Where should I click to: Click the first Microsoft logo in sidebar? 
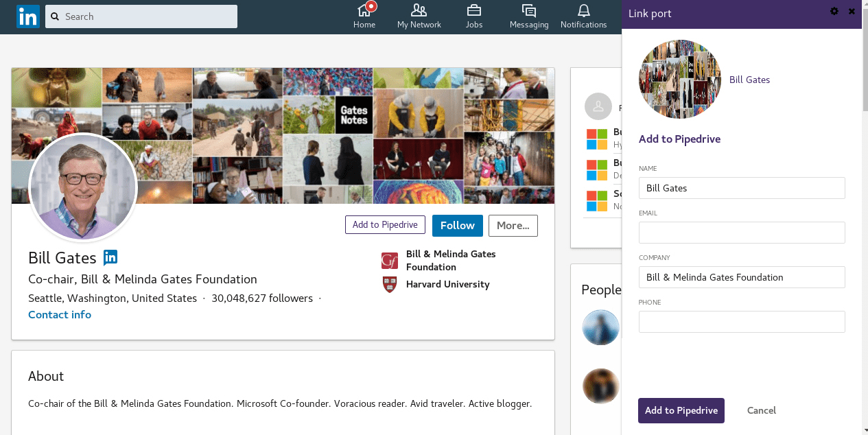tap(597, 139)
